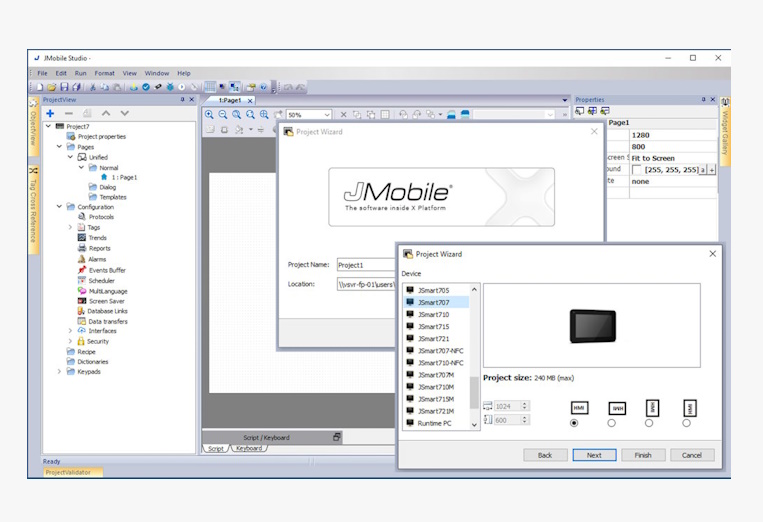Switch to the Script tab
Image resolution: width=763 pixels, height=522 pixels.
pos(216,448)
